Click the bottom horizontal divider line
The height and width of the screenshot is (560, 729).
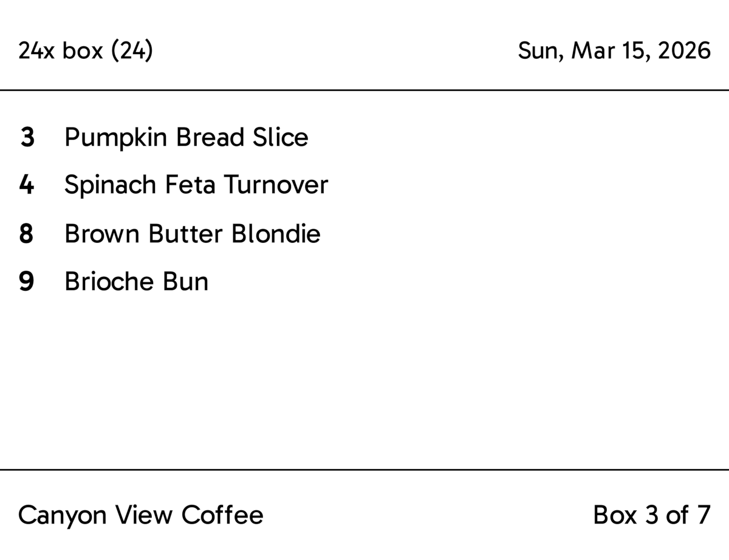tap(364, 470)
